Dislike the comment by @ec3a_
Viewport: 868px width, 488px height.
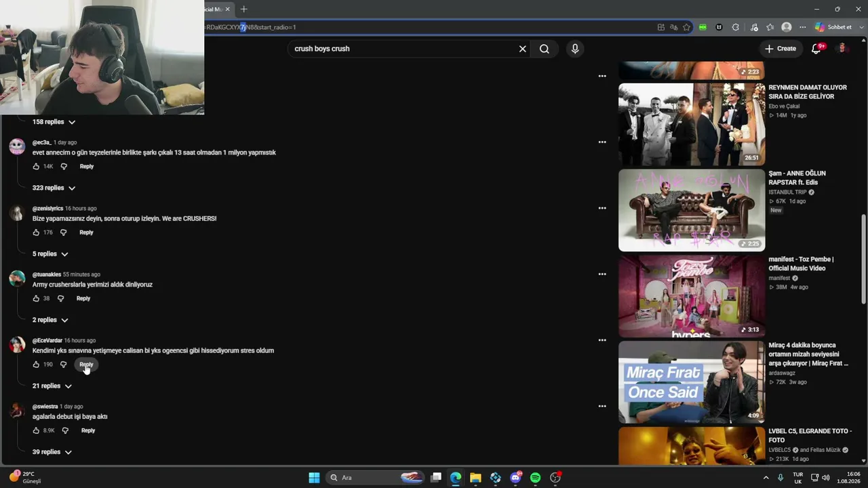coord(64,167)
